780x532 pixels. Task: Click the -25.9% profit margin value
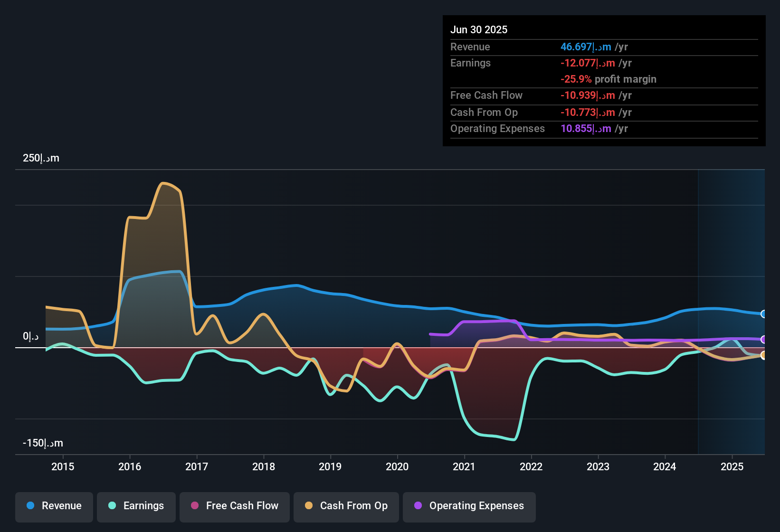(x=609, y=79)
